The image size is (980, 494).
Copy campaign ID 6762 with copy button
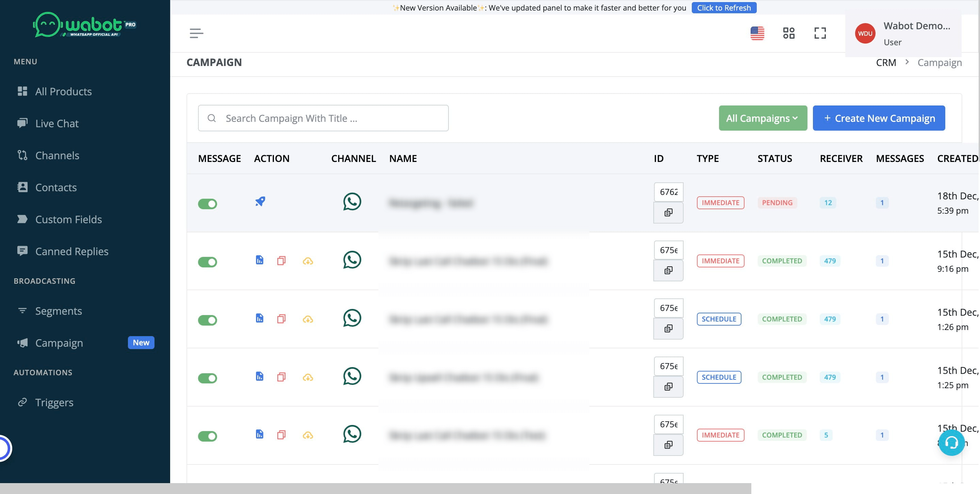coord(668,213)
